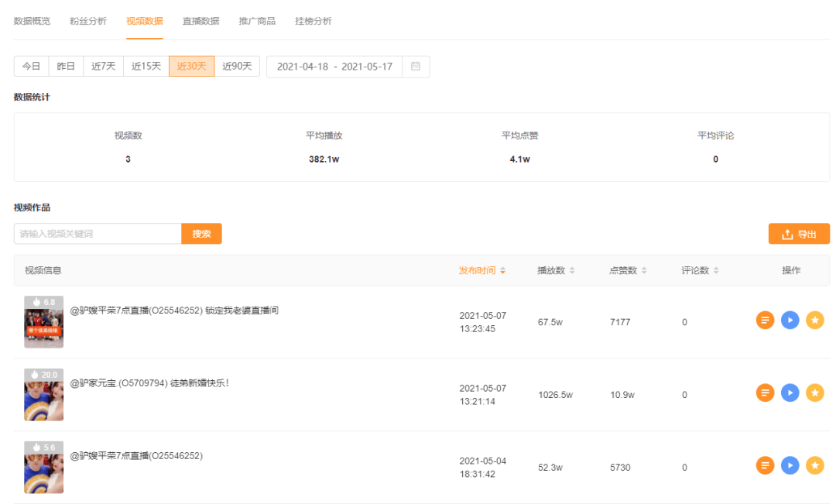Image resolution: width=836 pixels, height=504 pixels.
Task: Click blue play icon for 1026.5w video
Action: [790, 393]
